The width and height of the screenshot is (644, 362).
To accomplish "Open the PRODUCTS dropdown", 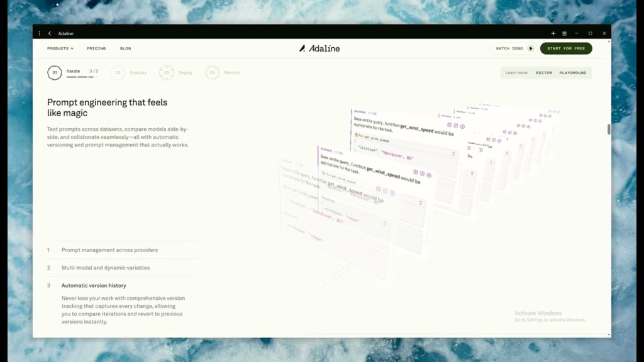I will (x=60, y=48).
